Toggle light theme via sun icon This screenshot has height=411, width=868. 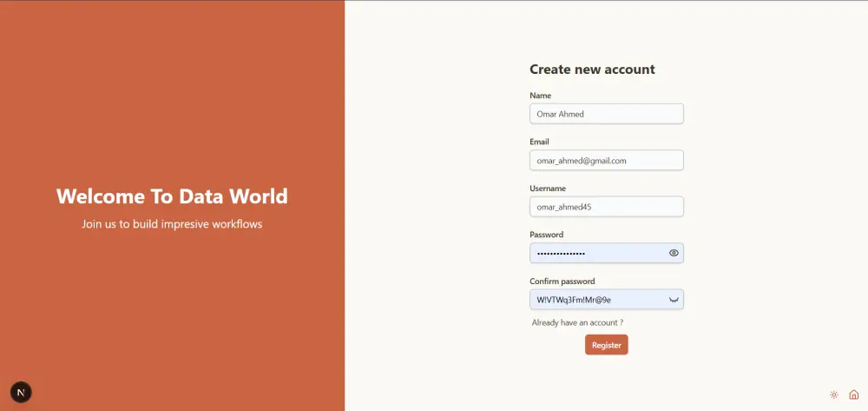click(833, 395)
